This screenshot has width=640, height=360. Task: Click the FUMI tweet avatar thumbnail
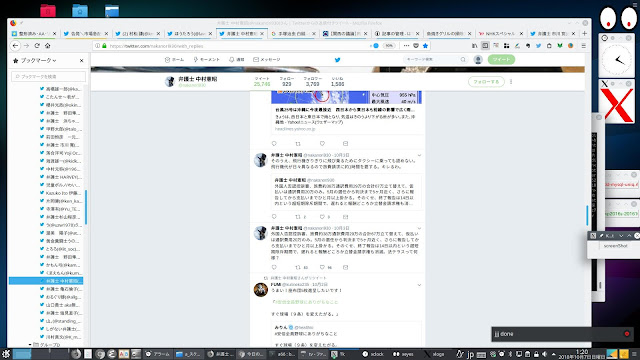(260, 290)
